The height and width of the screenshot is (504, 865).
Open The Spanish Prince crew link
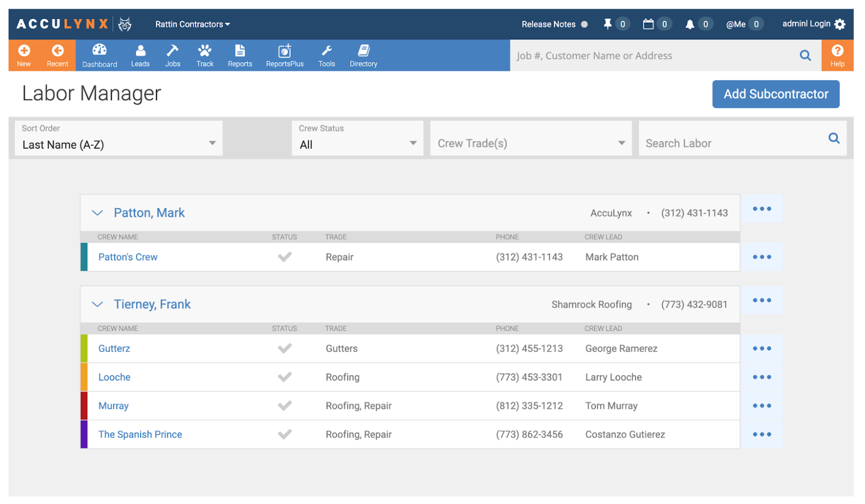click(140, 434)
